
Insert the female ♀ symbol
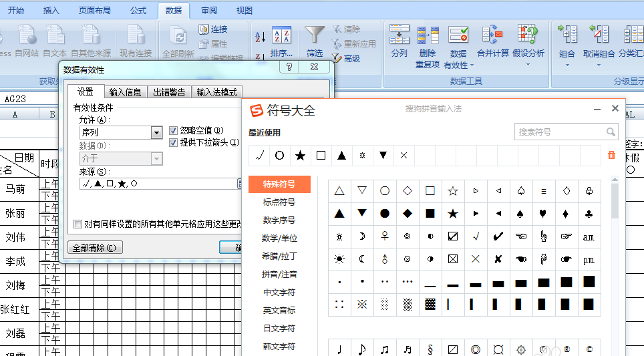384,236
